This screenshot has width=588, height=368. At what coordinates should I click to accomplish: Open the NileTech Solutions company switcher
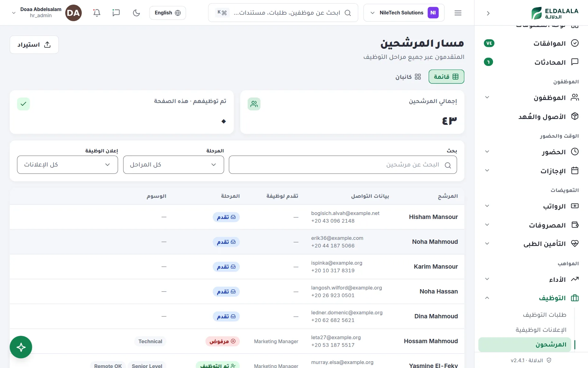coord(404,13)
